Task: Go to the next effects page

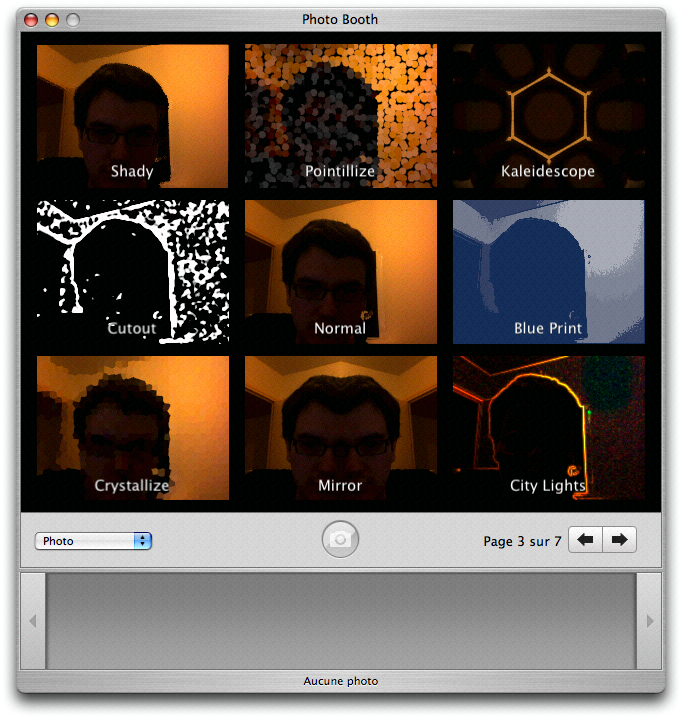Action: [619, 540]
